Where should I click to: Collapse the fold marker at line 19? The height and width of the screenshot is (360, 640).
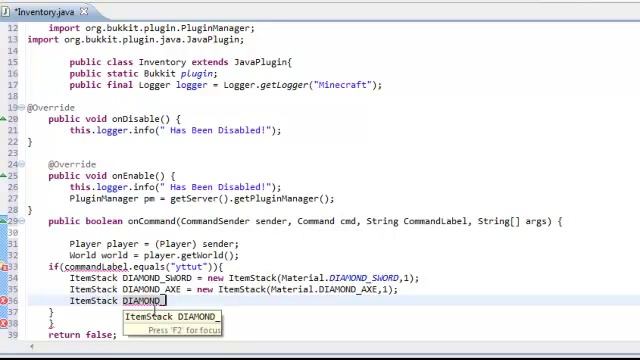pos(22,107)
